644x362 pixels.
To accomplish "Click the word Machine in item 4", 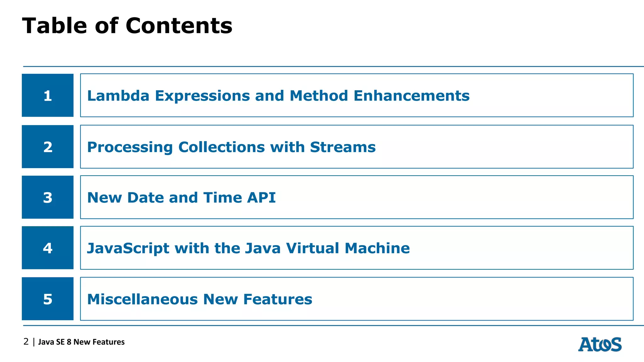I will 377,248.
